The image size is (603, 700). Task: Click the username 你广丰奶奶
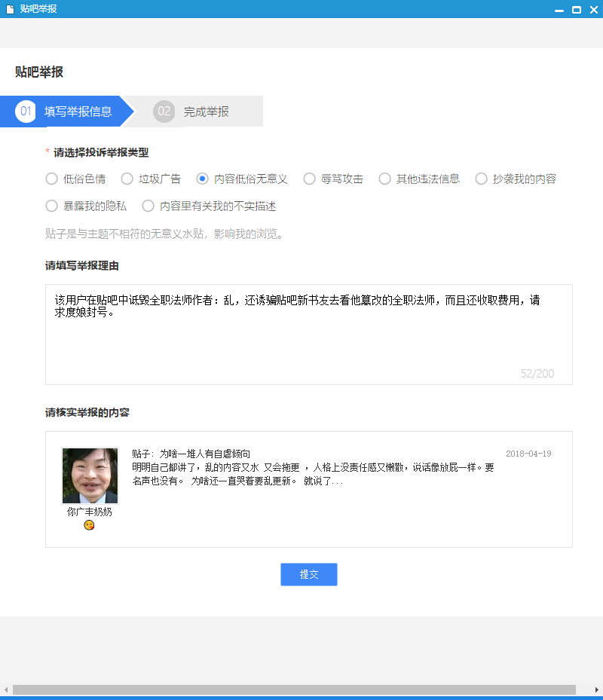click(90, 512)
